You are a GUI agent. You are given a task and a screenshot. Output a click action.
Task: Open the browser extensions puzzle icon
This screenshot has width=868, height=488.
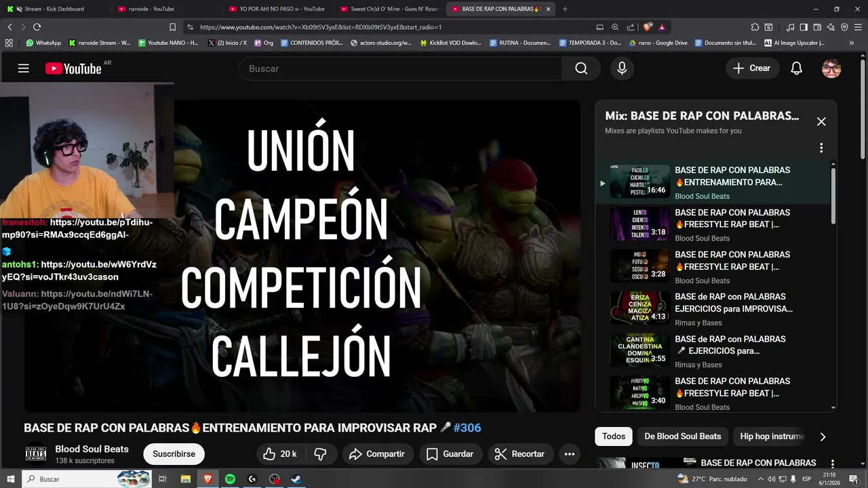point(755,27)
